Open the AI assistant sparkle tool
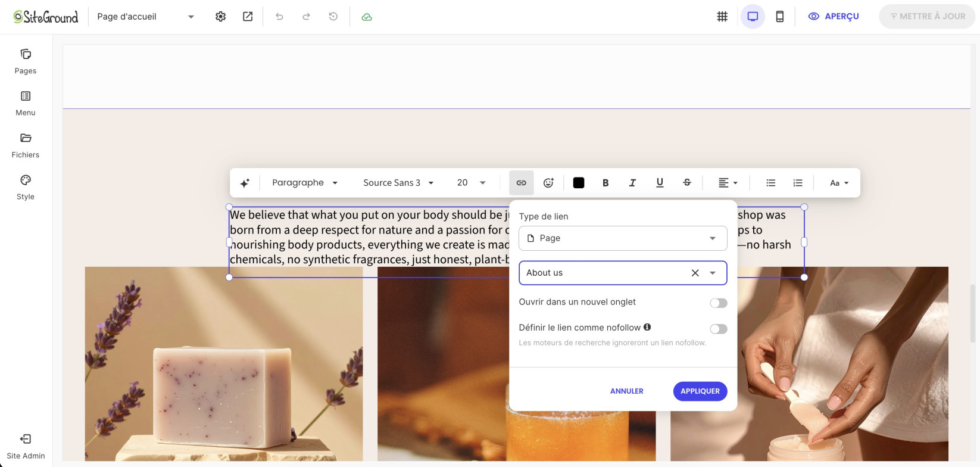Screen dimensions: 980x467 (x=245, y=183)
